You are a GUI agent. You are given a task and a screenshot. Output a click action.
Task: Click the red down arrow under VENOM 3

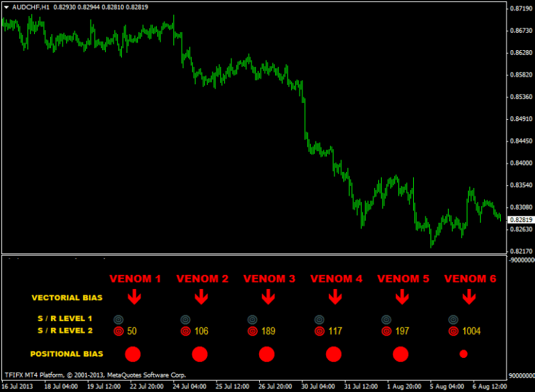point(267,298)
